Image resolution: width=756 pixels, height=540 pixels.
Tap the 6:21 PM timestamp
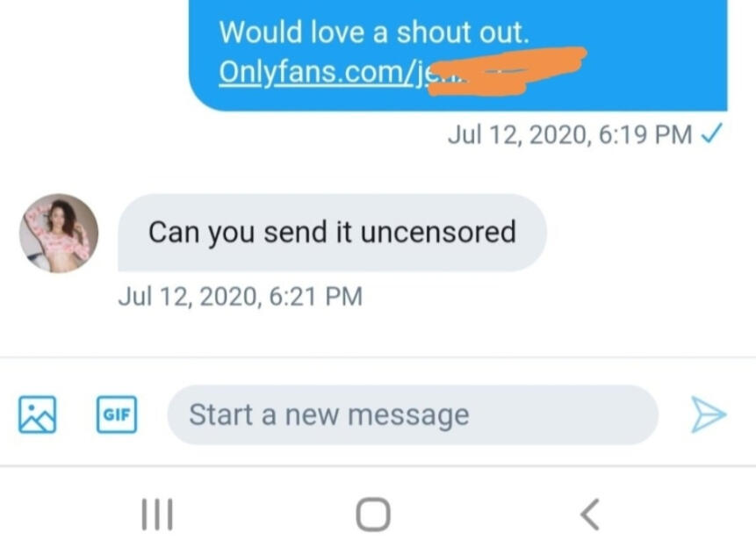(x=315, y=296)
